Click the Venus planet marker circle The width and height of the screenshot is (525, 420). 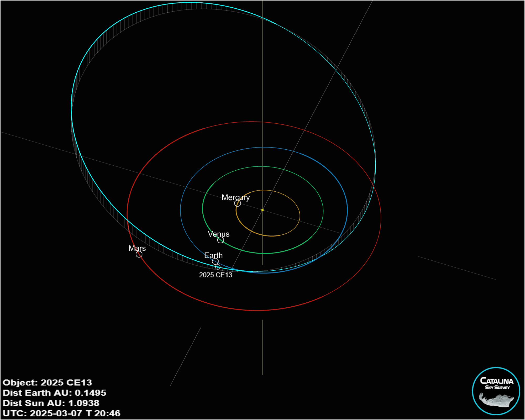coord(220,240)
